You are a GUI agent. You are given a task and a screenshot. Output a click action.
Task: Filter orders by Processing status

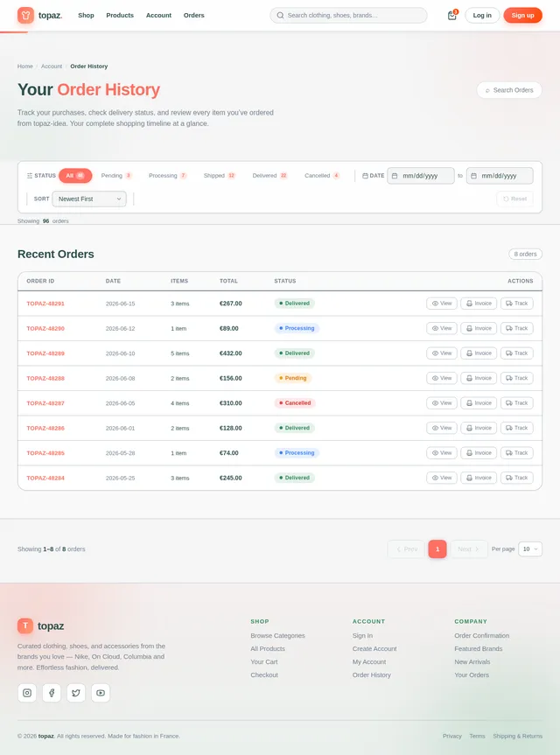(168, 176)
